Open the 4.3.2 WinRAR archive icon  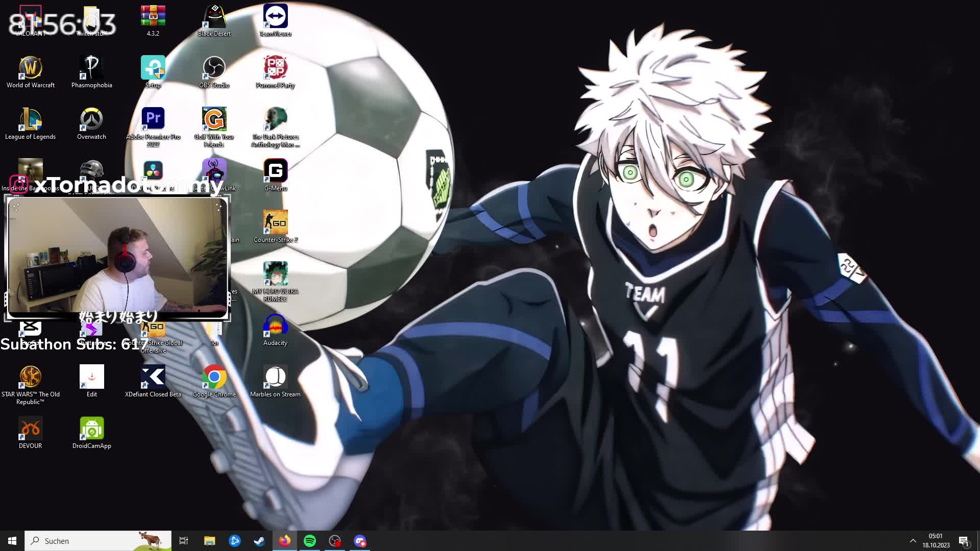coord(153,21)
